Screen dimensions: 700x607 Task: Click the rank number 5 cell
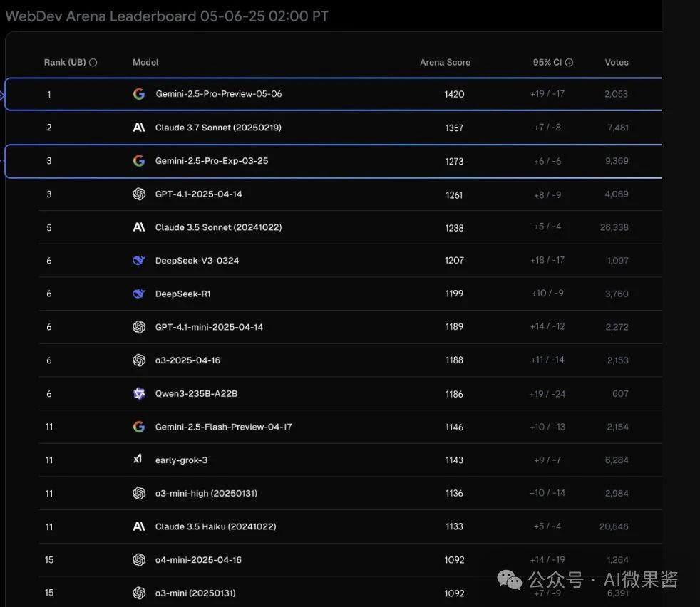click(49, 228)
